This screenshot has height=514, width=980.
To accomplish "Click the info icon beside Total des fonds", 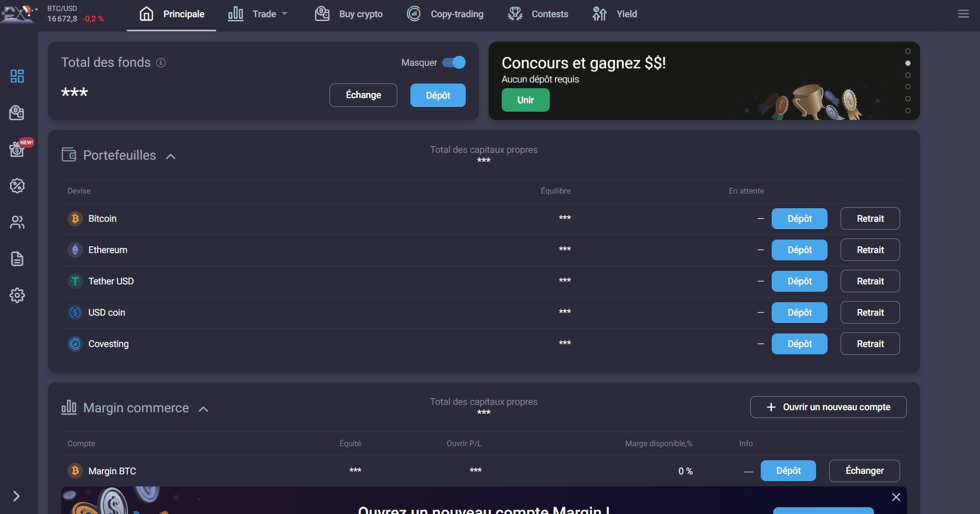I will pyautogui.click(x=161, y=63).
